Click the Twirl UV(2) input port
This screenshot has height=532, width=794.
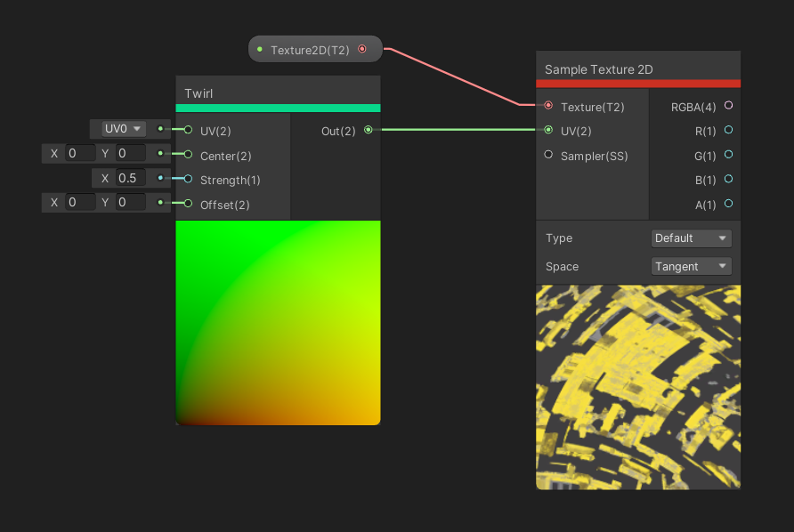point(188,130)
